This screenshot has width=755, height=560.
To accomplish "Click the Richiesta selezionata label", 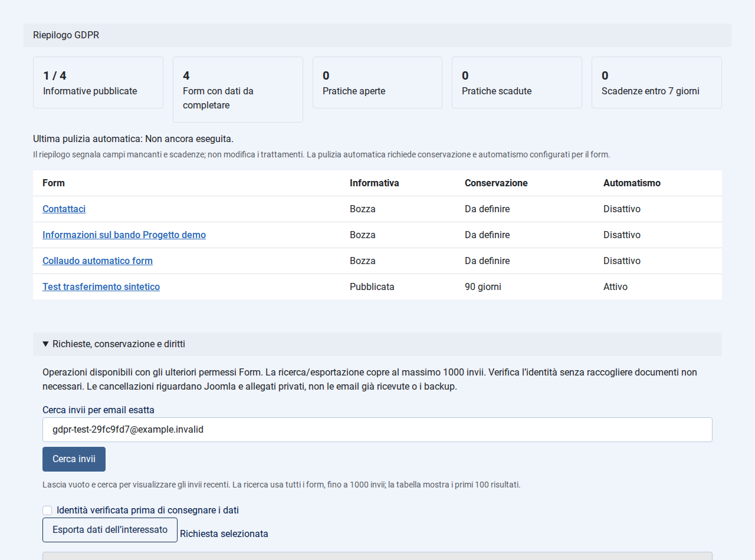I will pos(224,534).
